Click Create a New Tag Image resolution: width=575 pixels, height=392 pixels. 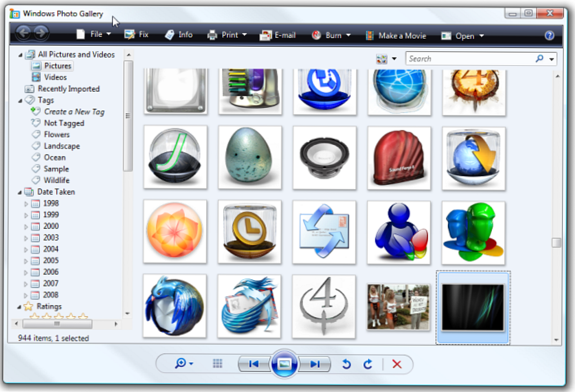click(68, 112)
